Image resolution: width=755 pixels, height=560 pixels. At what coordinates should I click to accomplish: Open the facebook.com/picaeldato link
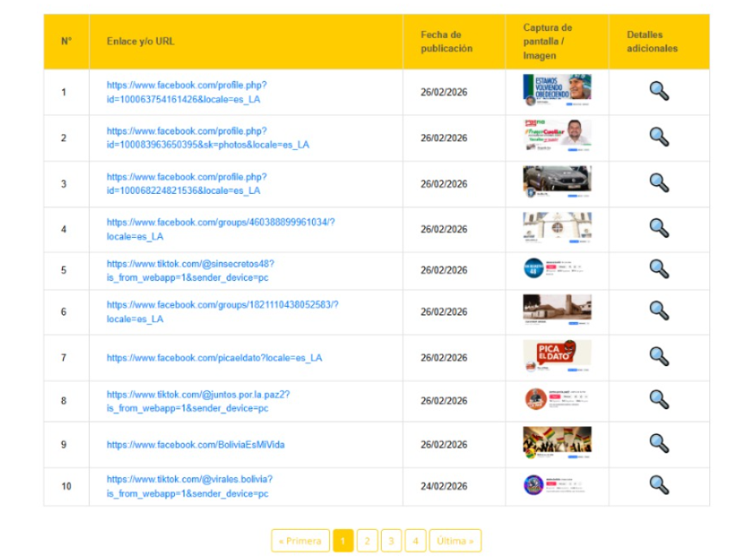click(x=214, y=358)
